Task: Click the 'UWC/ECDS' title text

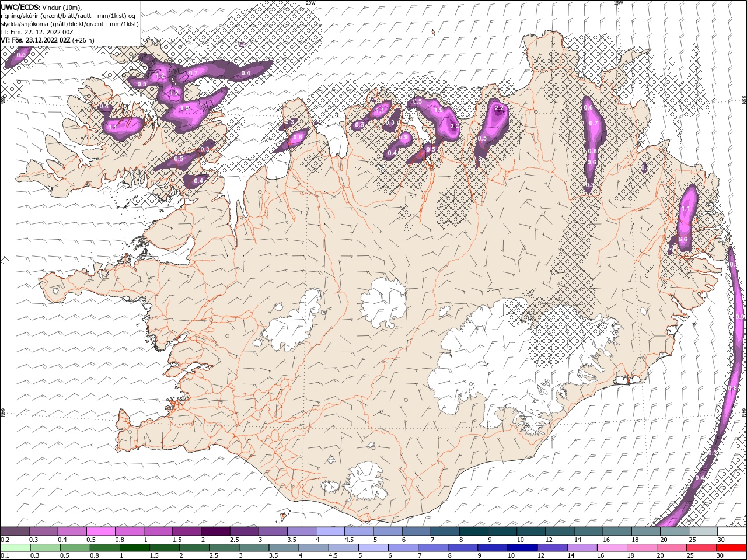Action: click(20, 6)
